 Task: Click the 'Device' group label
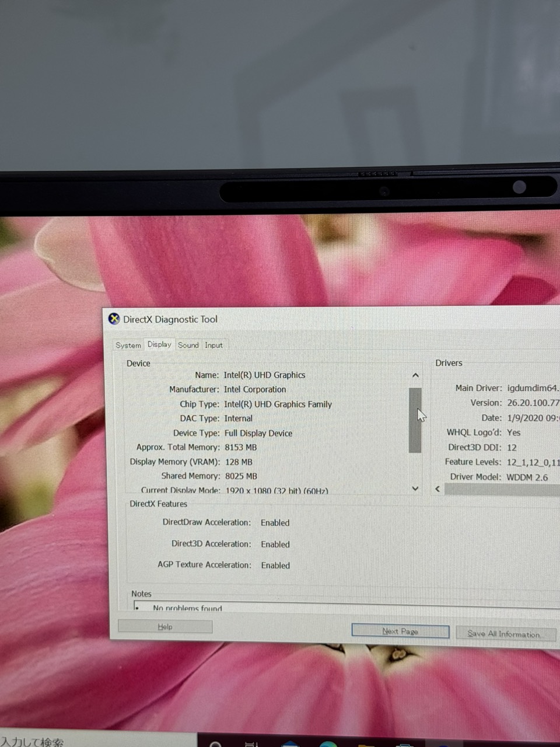pyautogui.click(x=138, y=363)
